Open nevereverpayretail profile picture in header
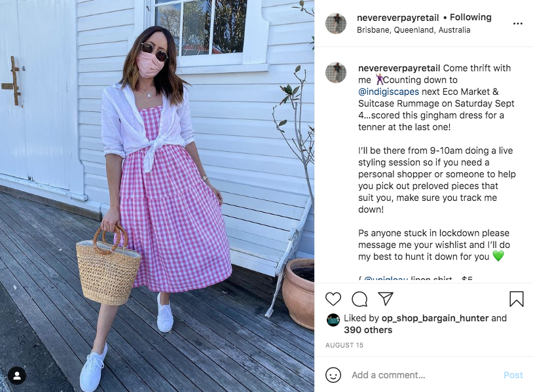Image resolution: width=533 pixels, height=392 pixels. coord(336,24)
